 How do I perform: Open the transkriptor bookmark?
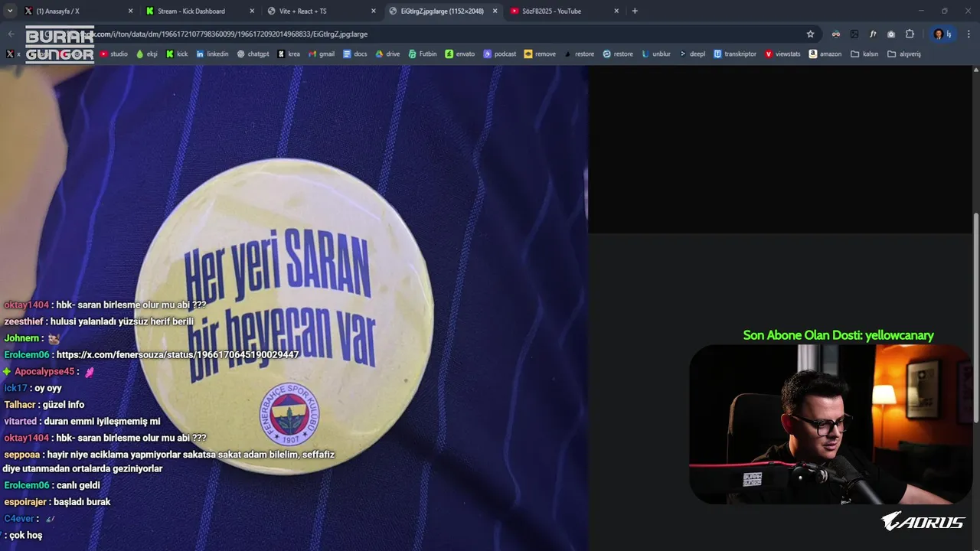[x=735, y=54]
